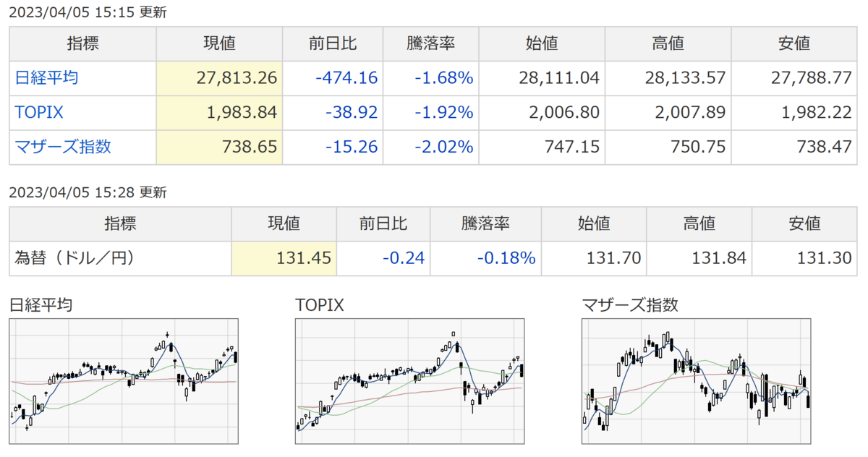Click the 日経平均 candlestick chart thumbnail
868x457 pixels.
click(x=124, y=381)
